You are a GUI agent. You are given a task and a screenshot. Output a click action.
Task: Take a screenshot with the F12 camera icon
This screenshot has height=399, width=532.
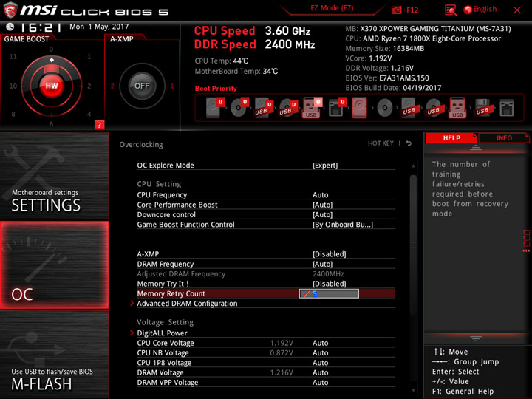(x=396, y=10)
